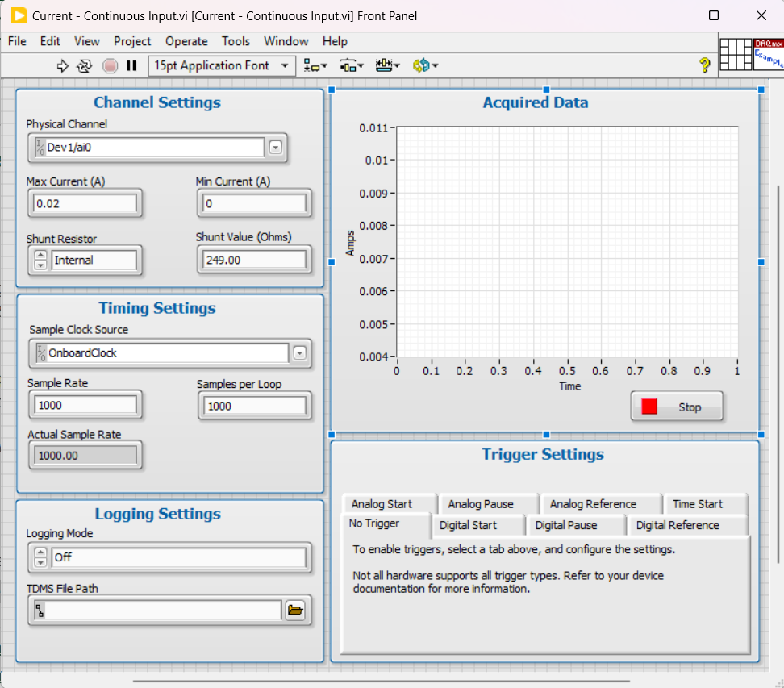Click the Abort Execution stop icon
The width and height of the screenshot is (784, 688).
[110, 65]
